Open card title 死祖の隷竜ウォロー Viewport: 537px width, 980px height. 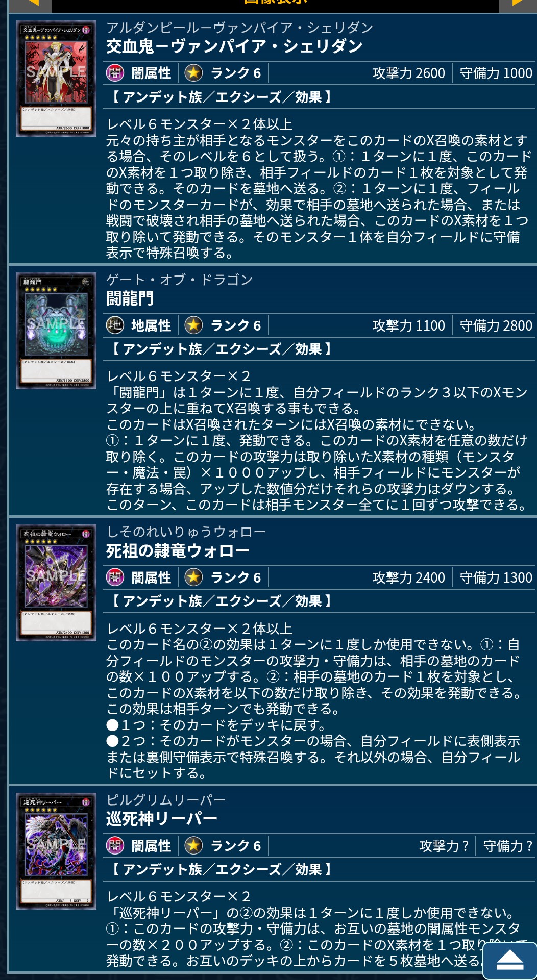[178, 550]
